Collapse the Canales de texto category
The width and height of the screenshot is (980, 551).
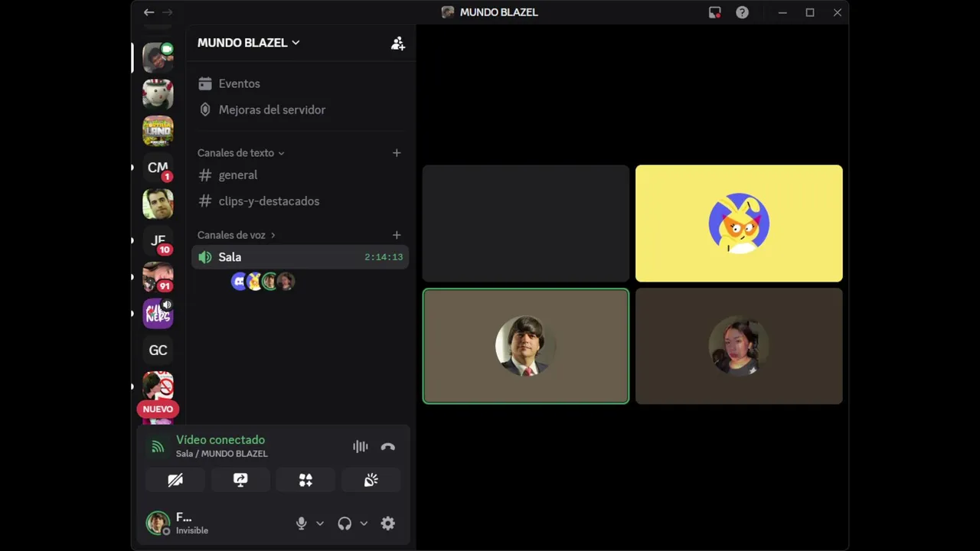pos(240,153)
